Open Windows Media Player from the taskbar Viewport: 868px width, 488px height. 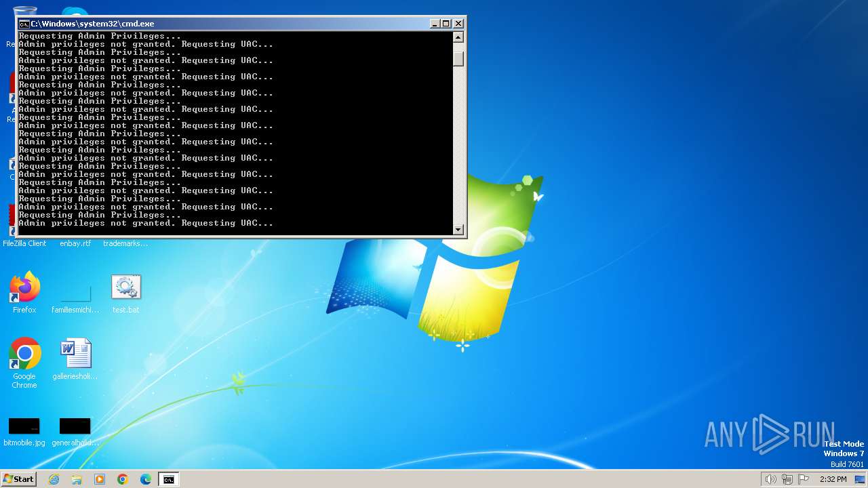point(100,479)
